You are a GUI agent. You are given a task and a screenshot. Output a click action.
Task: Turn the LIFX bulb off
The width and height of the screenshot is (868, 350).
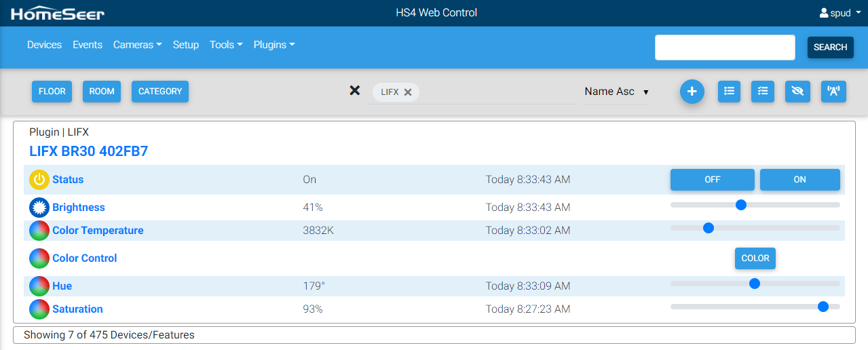(x=712, y=180)
